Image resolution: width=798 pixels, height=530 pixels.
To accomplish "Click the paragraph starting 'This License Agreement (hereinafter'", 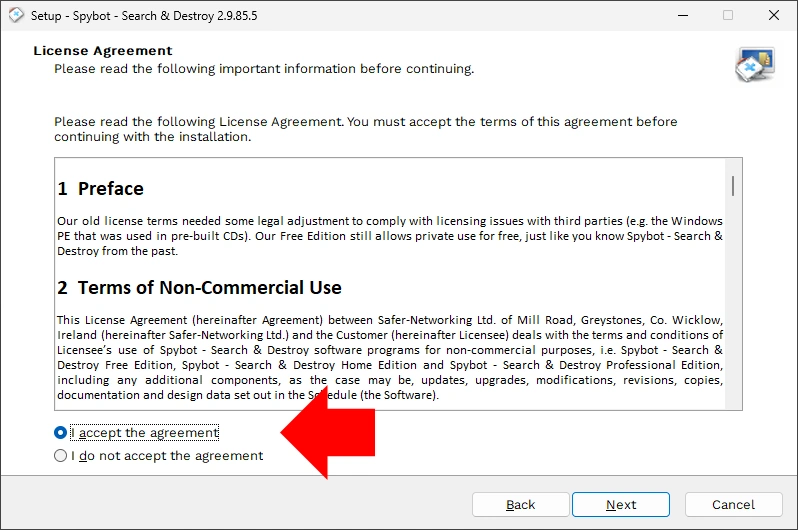I will click(390, 357).
